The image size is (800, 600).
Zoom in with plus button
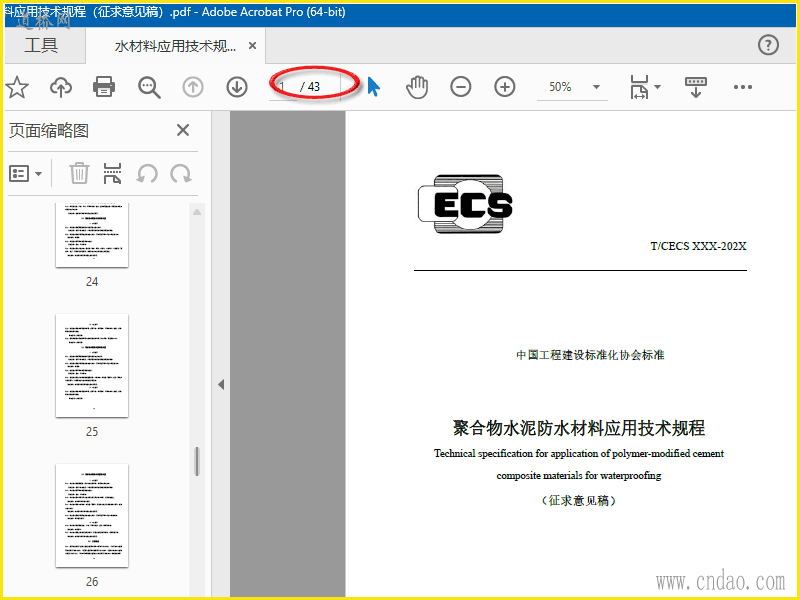[x=505, y=87]
